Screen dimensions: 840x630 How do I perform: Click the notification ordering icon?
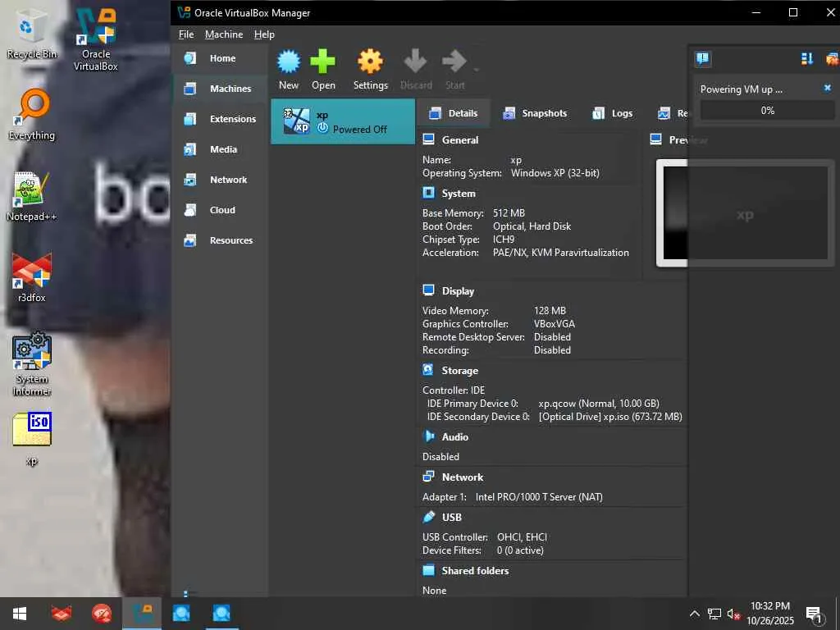(x=807, y=58)
